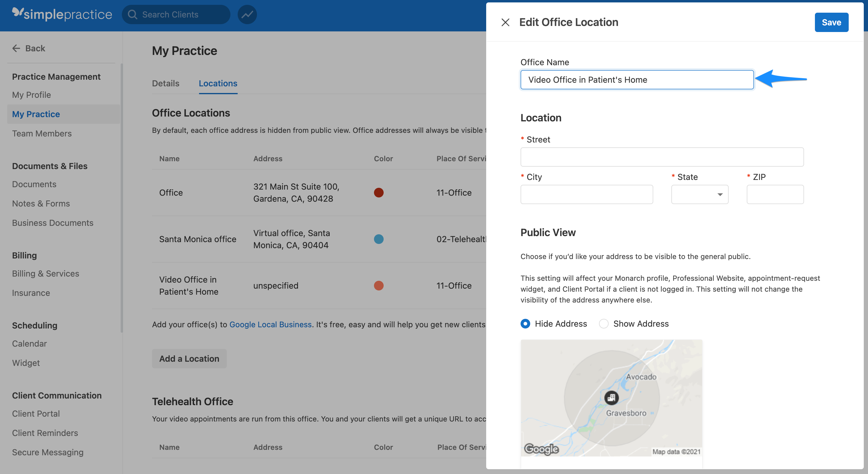Open the analytics trend icon

tap(247, 14)
